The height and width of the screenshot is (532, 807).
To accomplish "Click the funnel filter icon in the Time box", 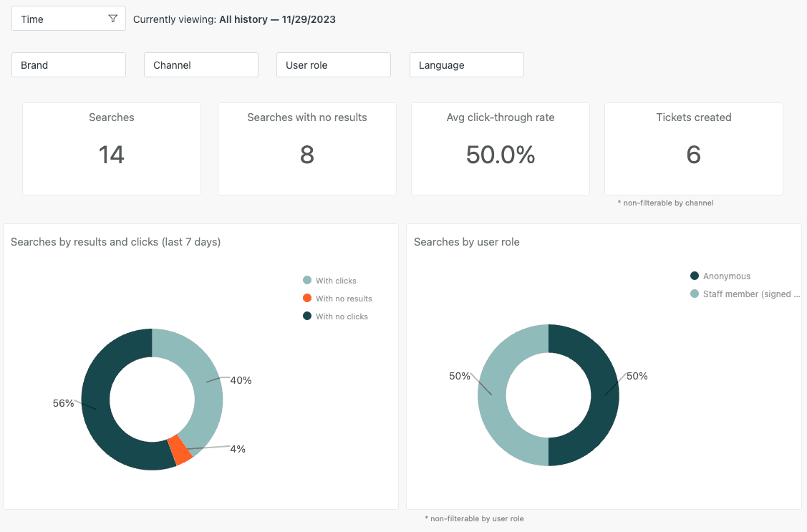I will [112, 18].
